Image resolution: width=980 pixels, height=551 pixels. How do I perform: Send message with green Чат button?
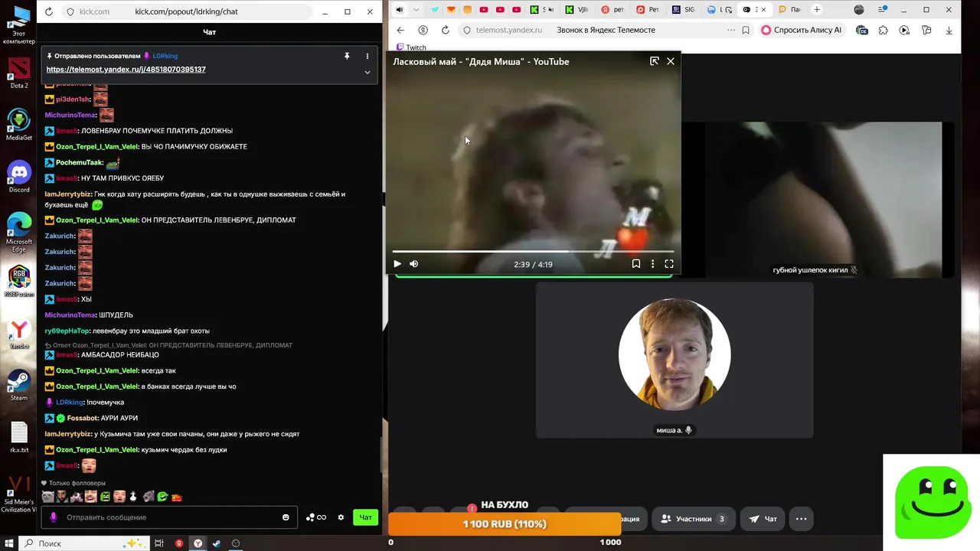[366, 517]
